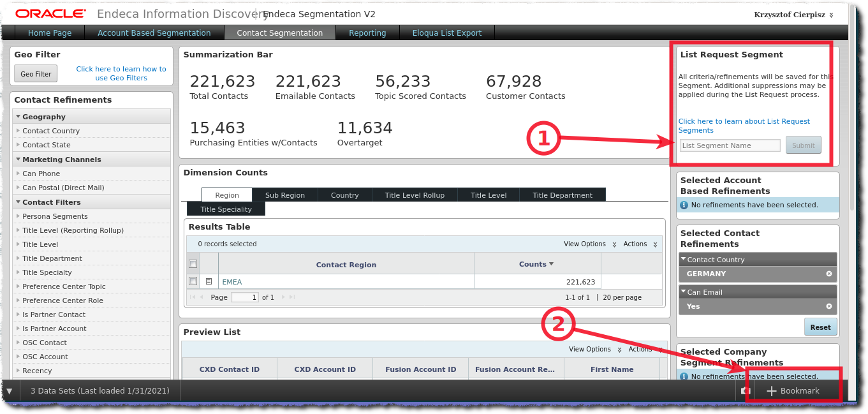Reset the selected contact refinements
The width and height of the screenshot is (868, 414).
pyautogui.click(x=820, y=327)
